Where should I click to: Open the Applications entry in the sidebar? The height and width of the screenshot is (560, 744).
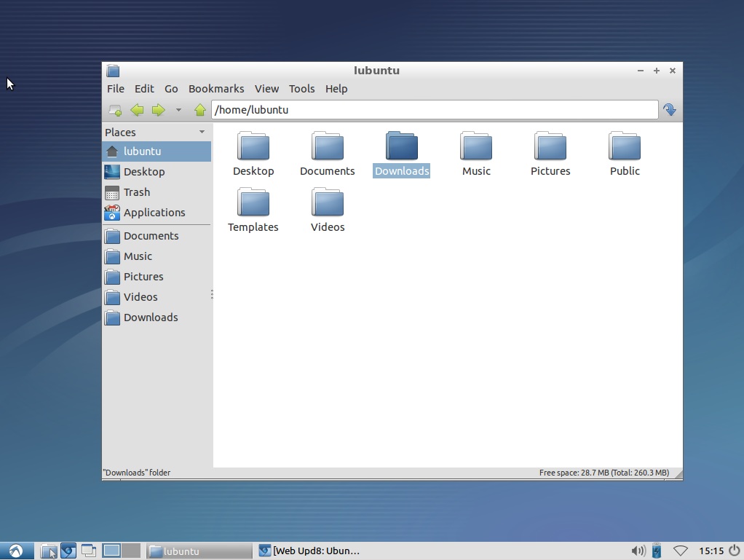pyautogui.click(x=154, y=213)
